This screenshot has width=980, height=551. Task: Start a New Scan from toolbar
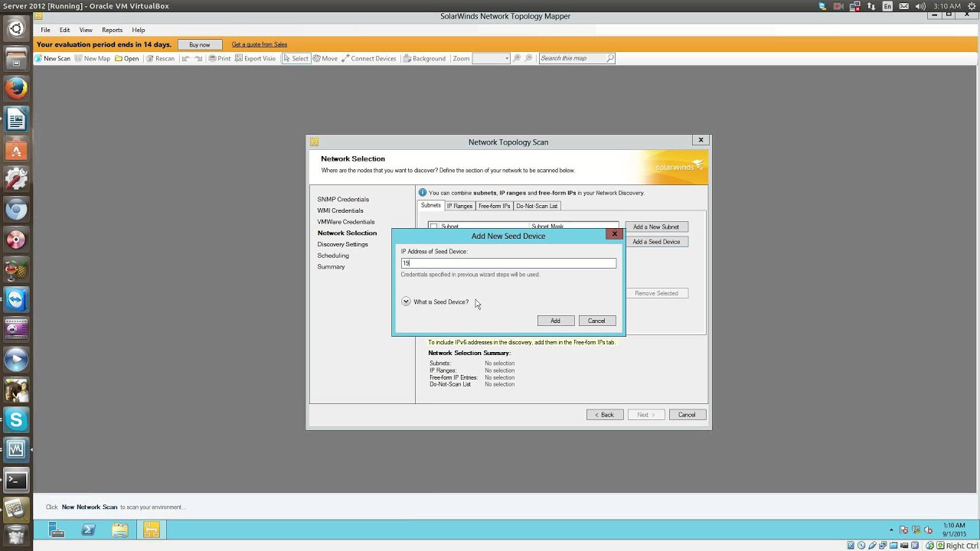click(x=53, y=58)
